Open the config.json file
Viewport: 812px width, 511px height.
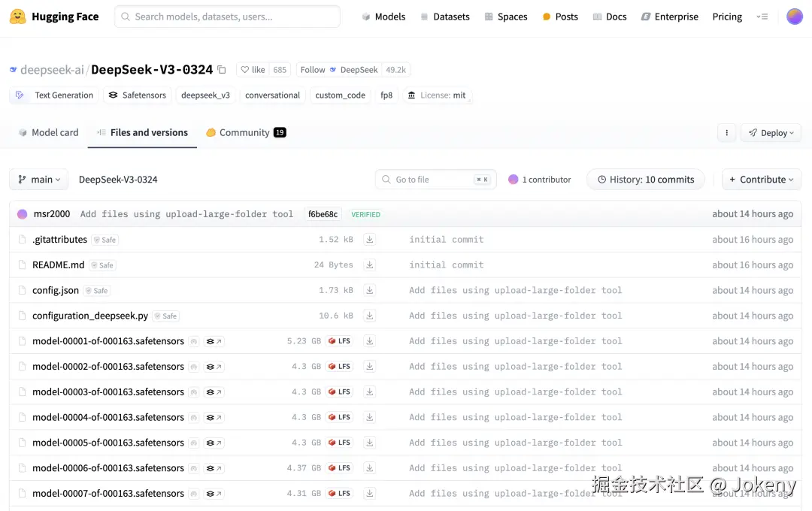click(56, 290)
